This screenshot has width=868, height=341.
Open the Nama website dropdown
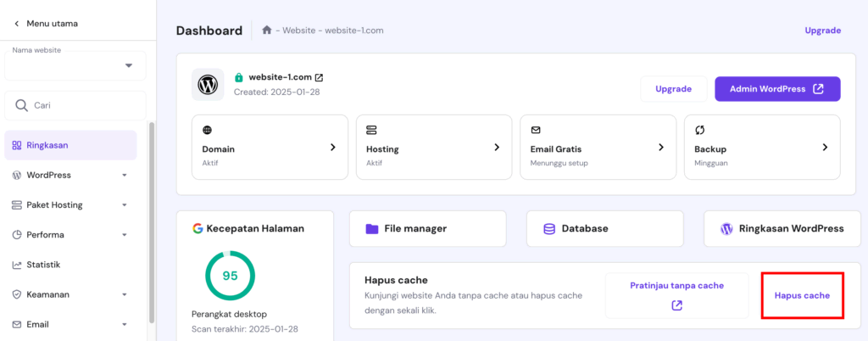(x=129, y=65)
